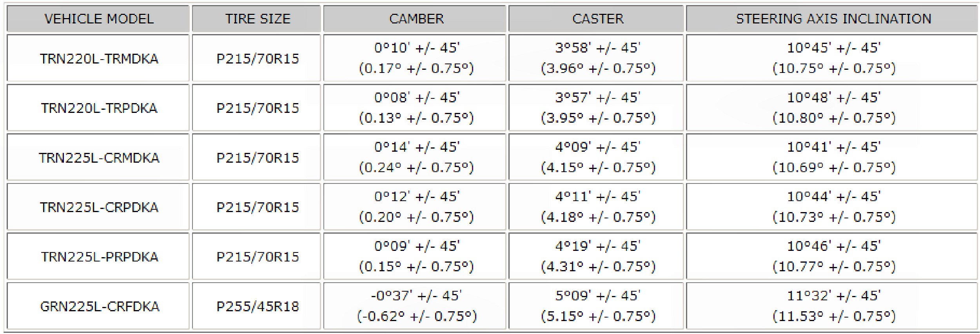Screen dimensions: 980x334
Task: Select the P255/45R18 tire size cell
Action: pyautogui.click(x=257, y=306)
